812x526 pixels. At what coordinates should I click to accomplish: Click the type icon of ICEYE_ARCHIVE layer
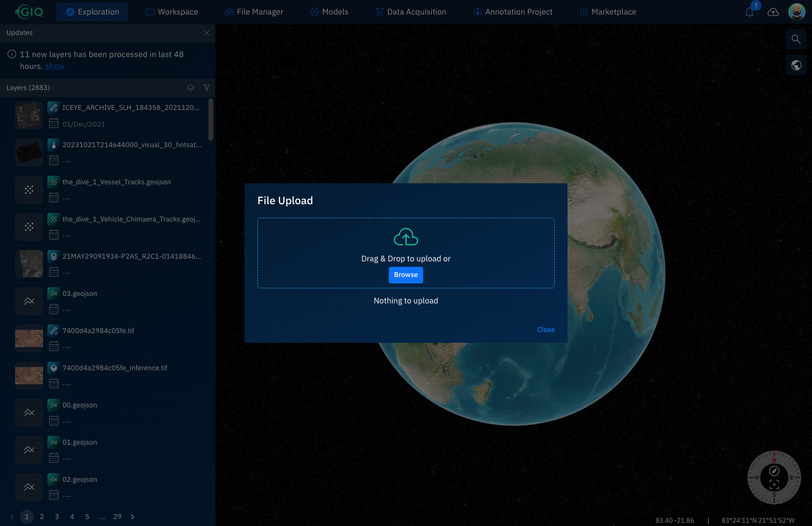pos(53,108)
